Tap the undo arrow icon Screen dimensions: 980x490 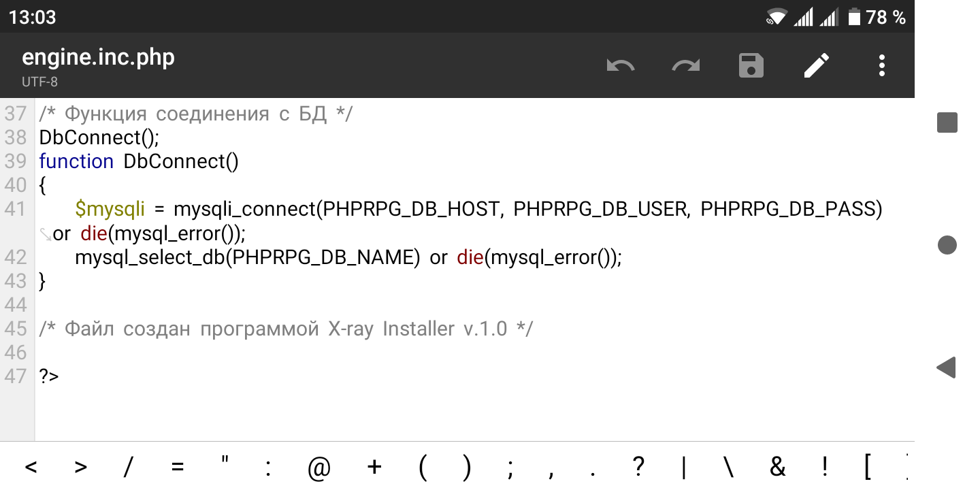(x=621, y=65)
